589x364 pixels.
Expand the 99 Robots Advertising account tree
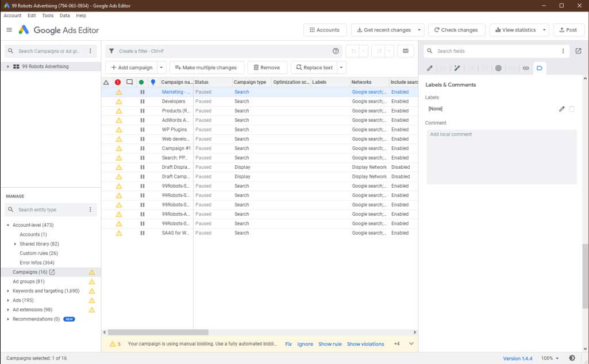8,67
